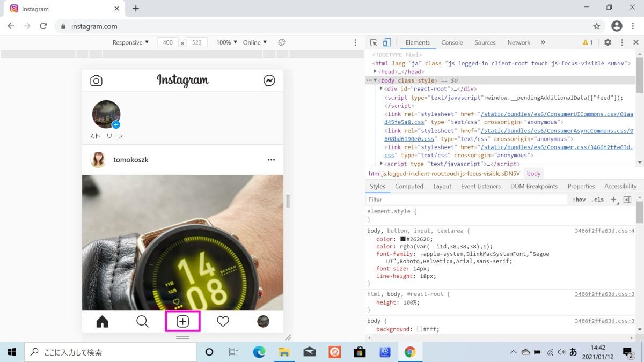Switch to the Console tab

[x=452, y=42]
